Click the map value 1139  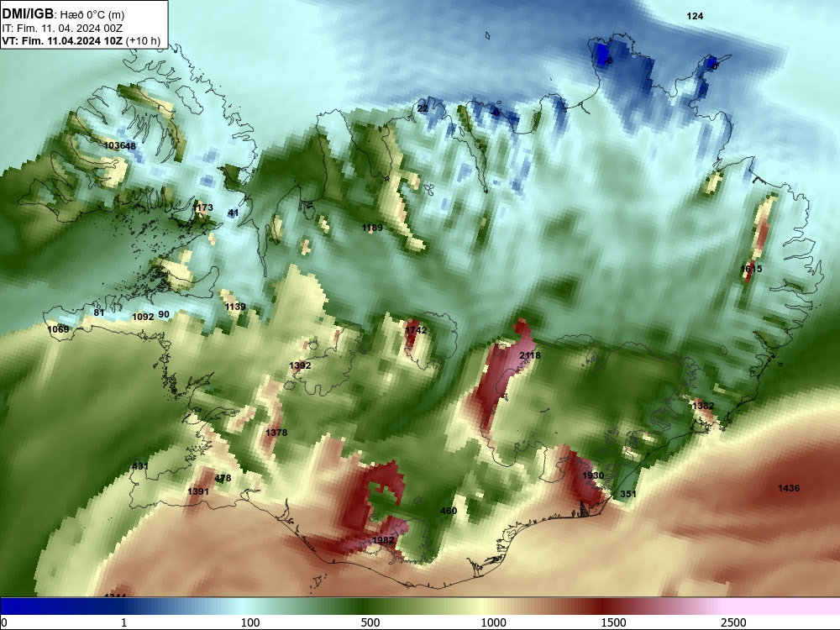235,307
